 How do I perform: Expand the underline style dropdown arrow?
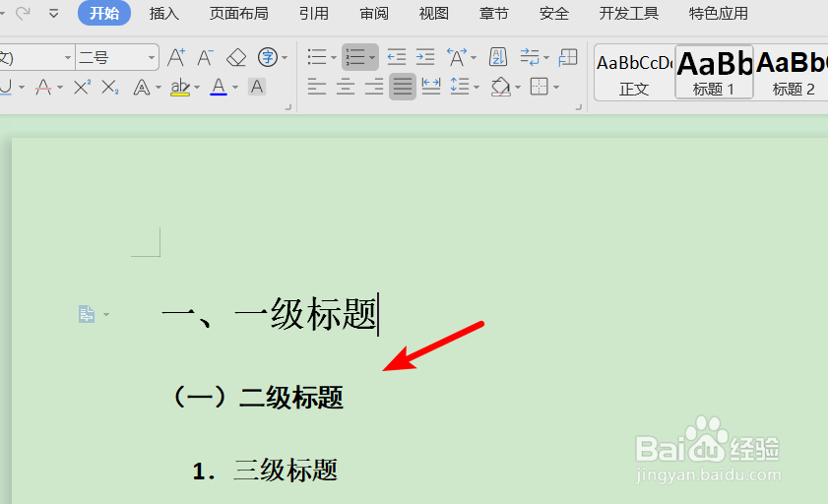click(x=22, y=87)
